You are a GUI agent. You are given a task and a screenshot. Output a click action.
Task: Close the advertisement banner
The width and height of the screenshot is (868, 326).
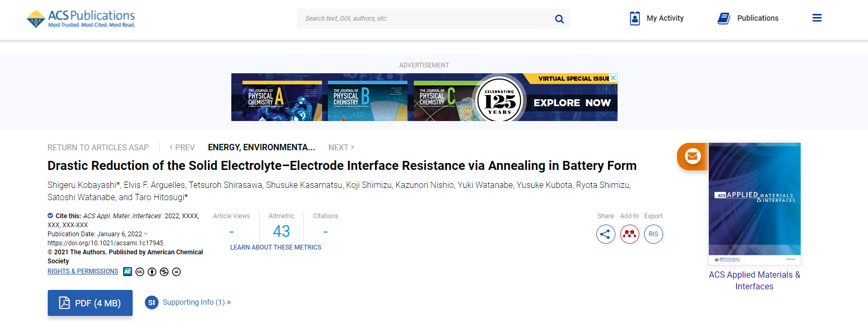tap(613, 78)
